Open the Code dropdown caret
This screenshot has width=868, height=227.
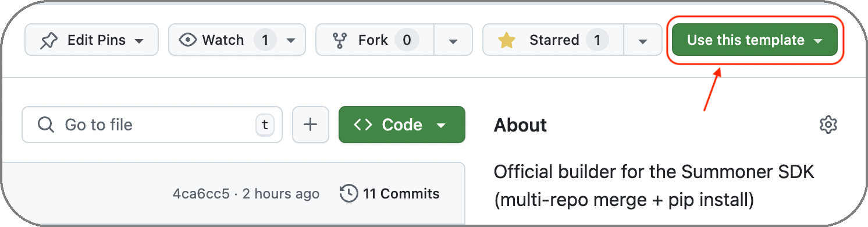pos(441,126)
